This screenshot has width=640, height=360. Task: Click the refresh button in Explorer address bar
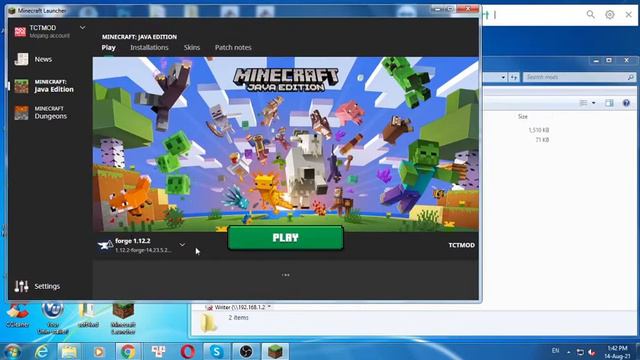[514, 77]
